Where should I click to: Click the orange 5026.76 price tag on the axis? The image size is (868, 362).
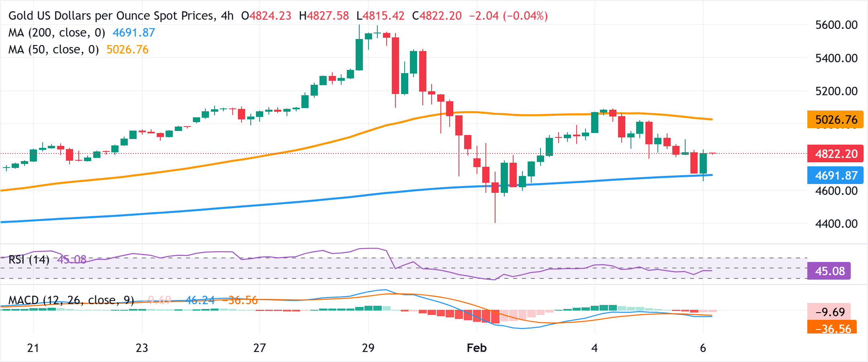(835, 119)
